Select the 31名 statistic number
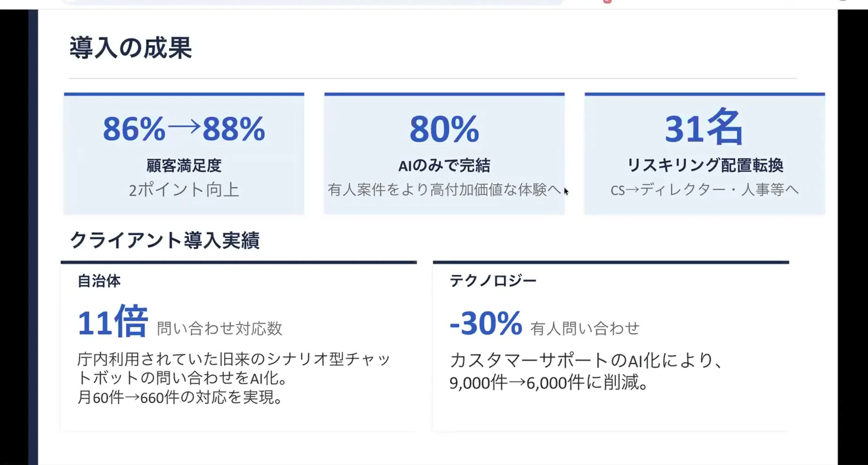Viewport: 868px width, 465px height. tap(704, 128)
